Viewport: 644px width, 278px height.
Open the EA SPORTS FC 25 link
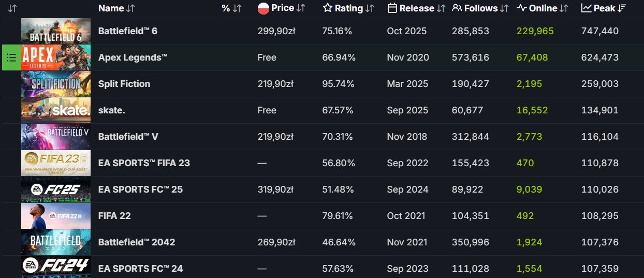140,189
